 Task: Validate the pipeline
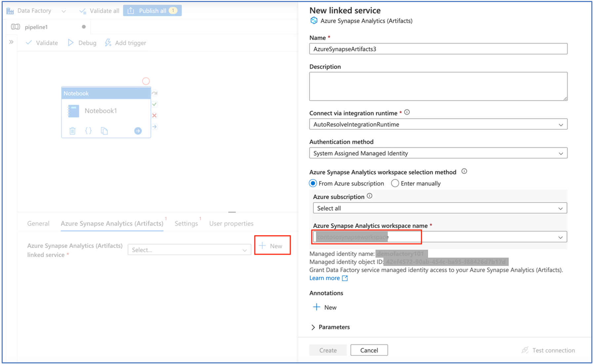(42, 43)
